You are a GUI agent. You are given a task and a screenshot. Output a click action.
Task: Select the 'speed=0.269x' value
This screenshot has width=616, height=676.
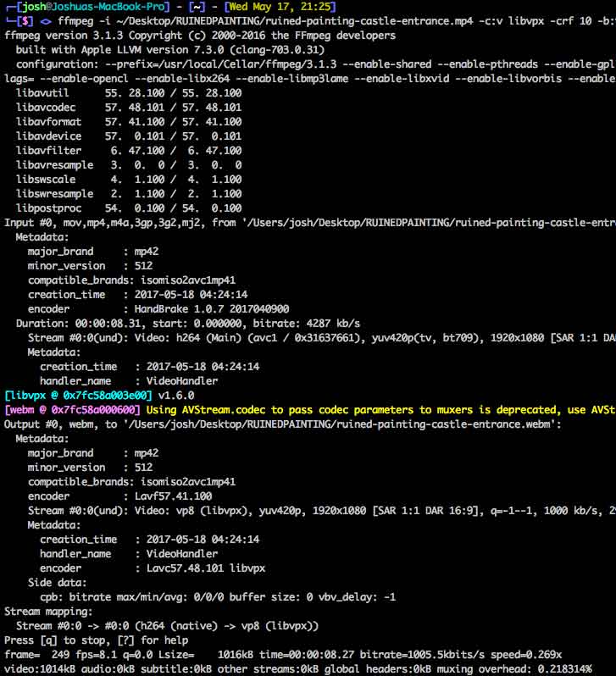526,655
